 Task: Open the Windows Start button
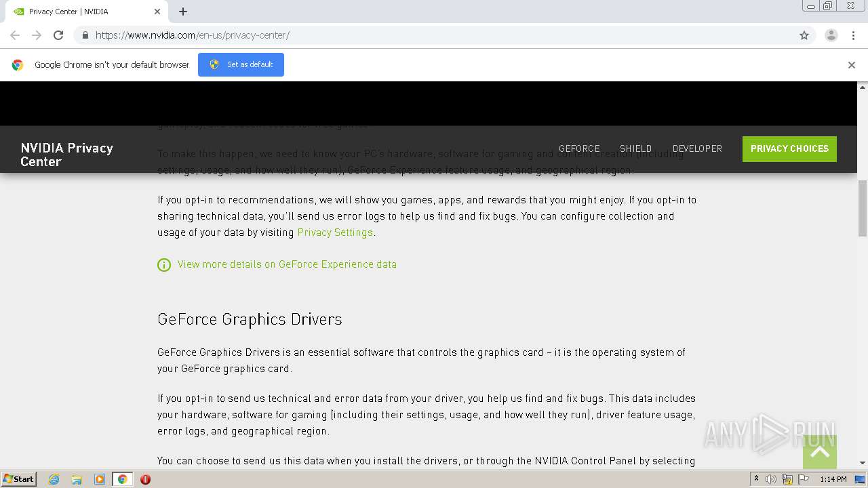point(18,479)
